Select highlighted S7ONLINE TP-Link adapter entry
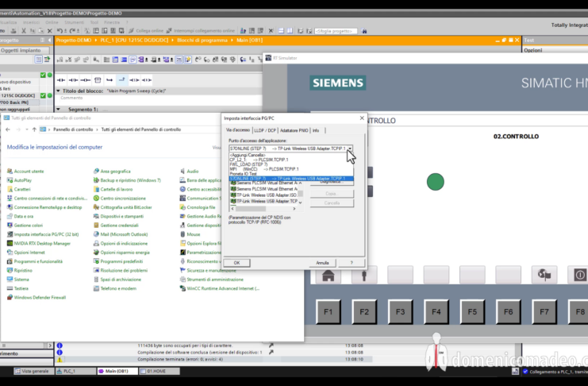 (x=291, y=179)
